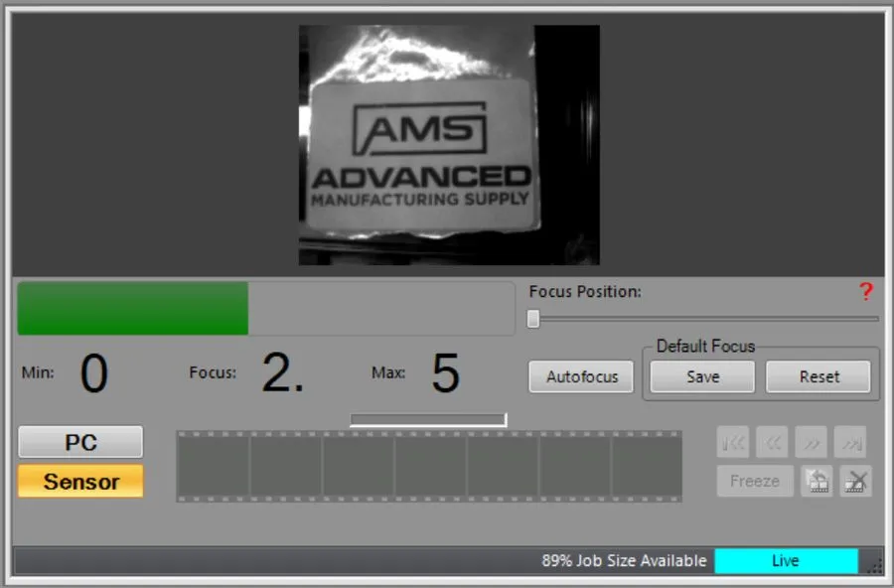The width and height of the screenshot is (894, 588).
Task: Jump to first filmstrip image
Action: point(733,442)
